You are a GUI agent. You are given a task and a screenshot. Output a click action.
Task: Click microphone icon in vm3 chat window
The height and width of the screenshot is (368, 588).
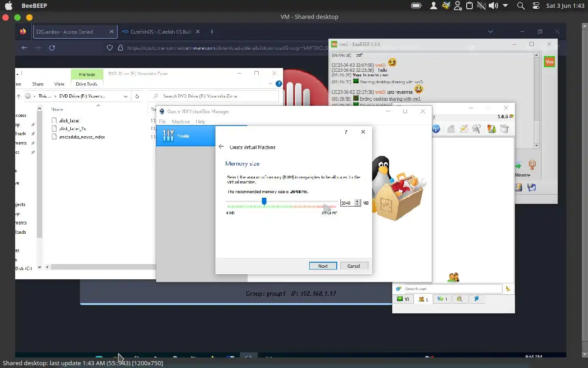pos(532,165)
